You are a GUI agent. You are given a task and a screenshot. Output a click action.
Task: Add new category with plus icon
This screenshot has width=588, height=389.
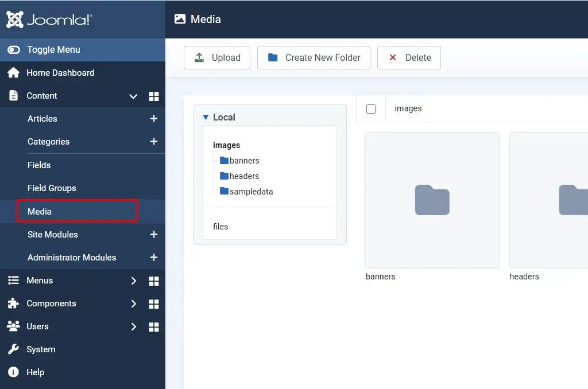tap(154, 141)
